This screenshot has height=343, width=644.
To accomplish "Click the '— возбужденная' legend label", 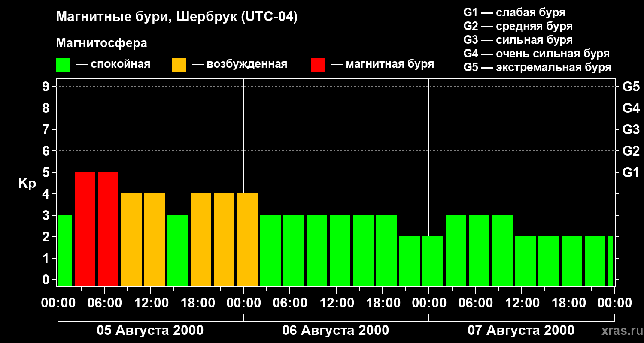I will [x=240, y=65].
